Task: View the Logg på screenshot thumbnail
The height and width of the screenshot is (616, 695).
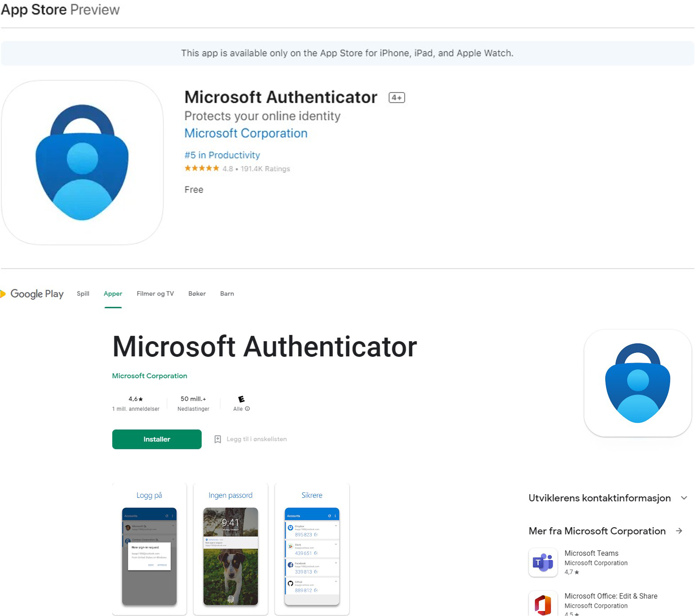Action: tap(149, 549)
